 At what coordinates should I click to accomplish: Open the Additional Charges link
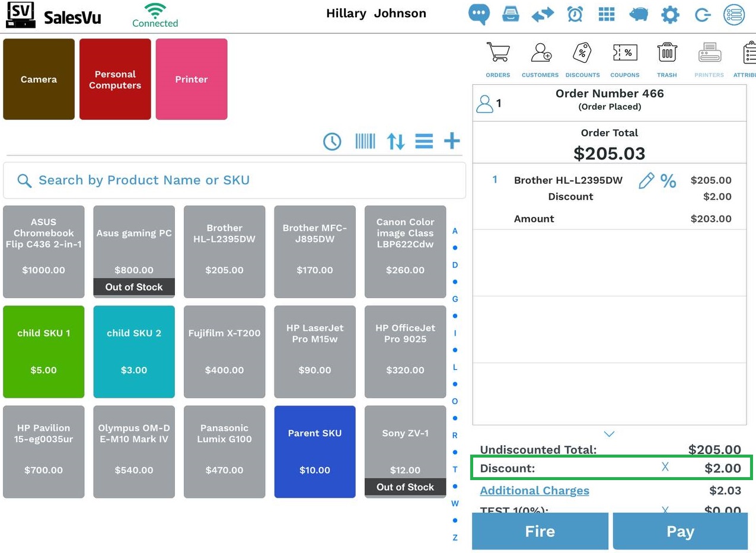[x=534, y=491]
